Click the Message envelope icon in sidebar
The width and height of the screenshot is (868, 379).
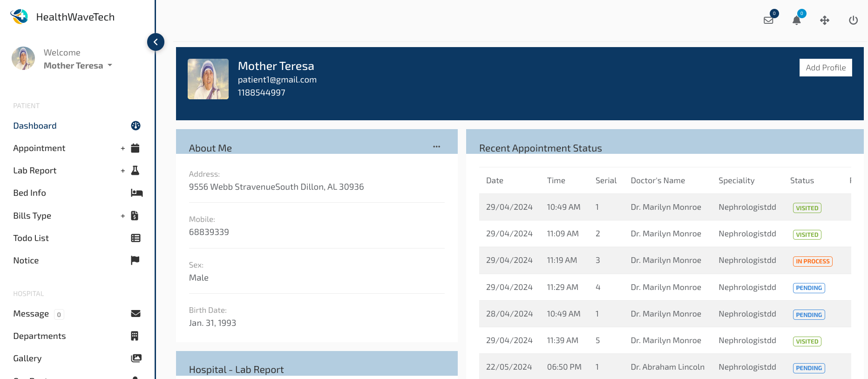[136, 313]
